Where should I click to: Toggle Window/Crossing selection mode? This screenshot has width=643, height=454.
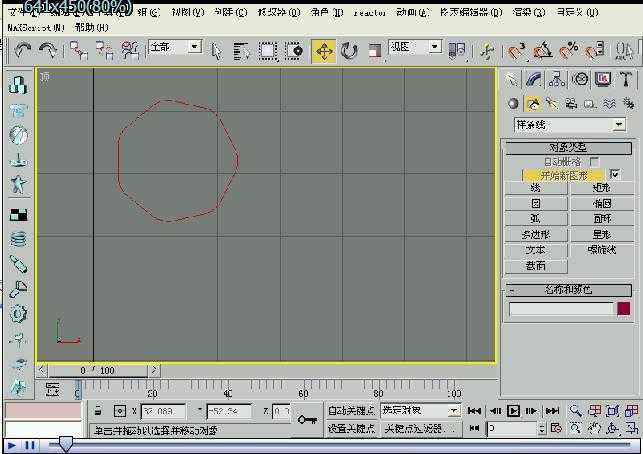[294, 52]
